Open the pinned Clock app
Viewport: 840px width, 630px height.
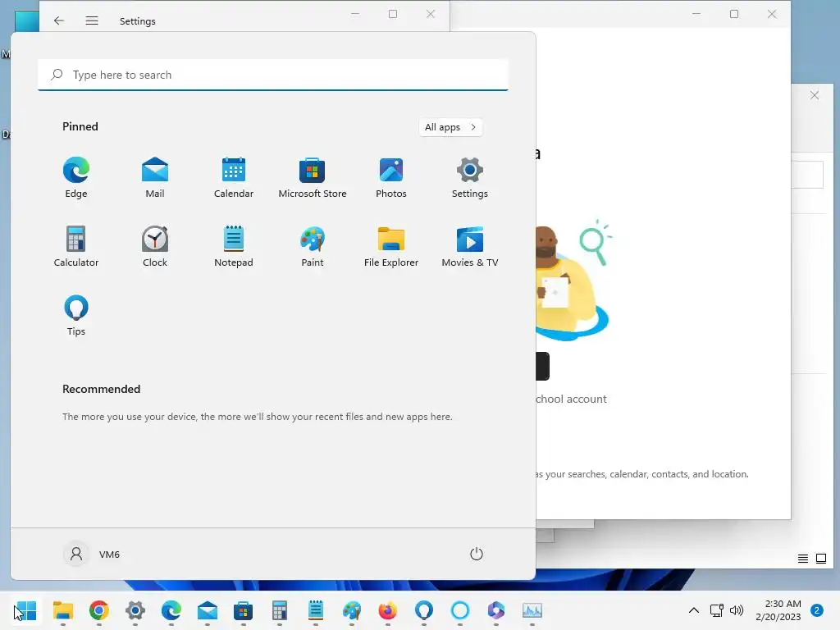tap(155, 247)
